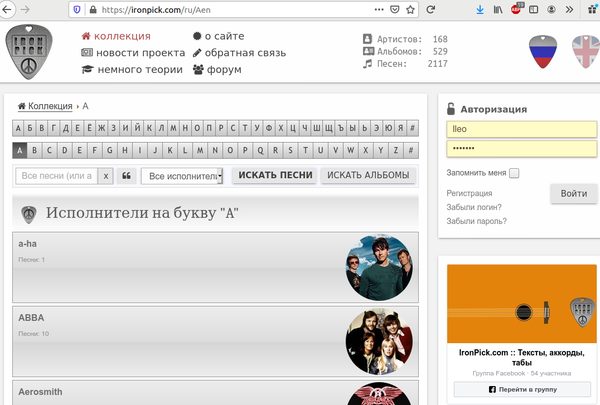Click the 'Все песни' search input field

(57, 176)
